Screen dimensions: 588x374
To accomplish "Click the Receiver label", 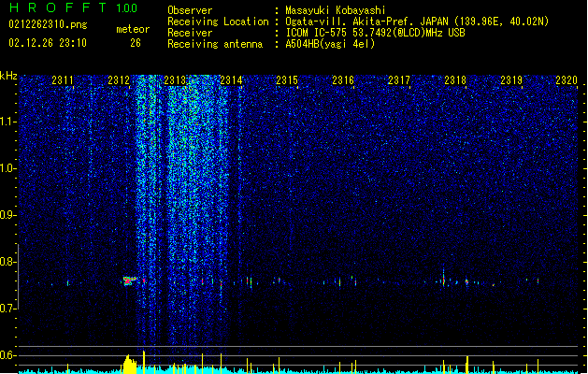I will click(x=190, y=33).
